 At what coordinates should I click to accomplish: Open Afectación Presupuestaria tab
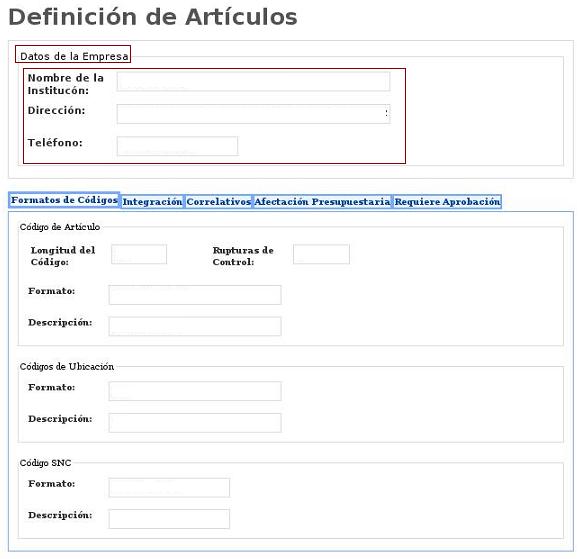(x=322, y=202)
